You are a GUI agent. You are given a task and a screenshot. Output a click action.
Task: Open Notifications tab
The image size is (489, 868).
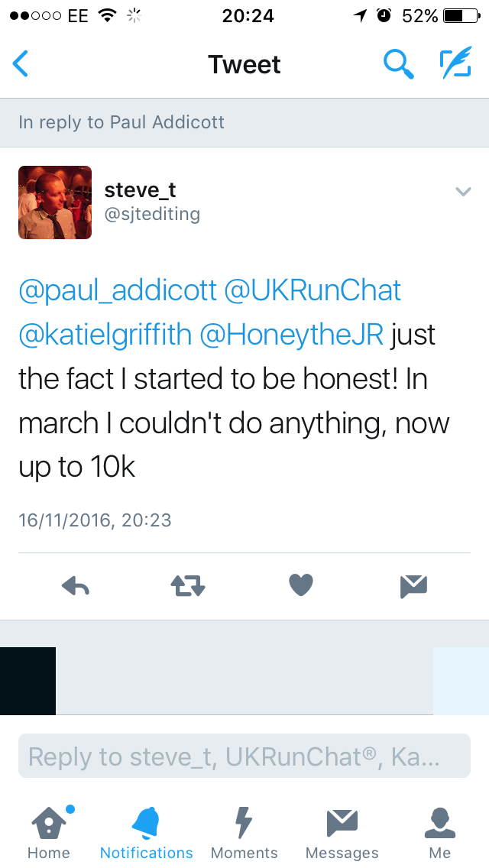pos(147,833)
